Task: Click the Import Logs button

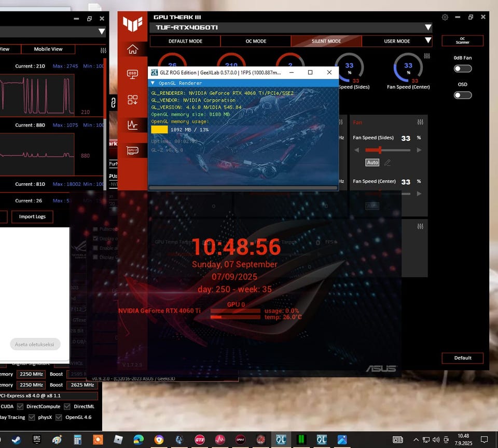Action: coord(32,216)
